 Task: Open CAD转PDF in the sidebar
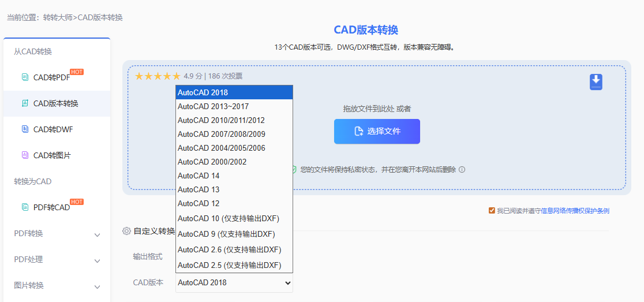tap(52, 77)
